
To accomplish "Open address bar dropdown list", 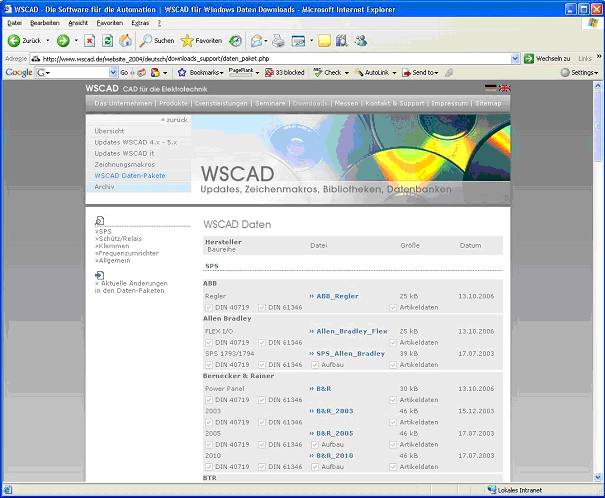I will [x=515, y=59].
